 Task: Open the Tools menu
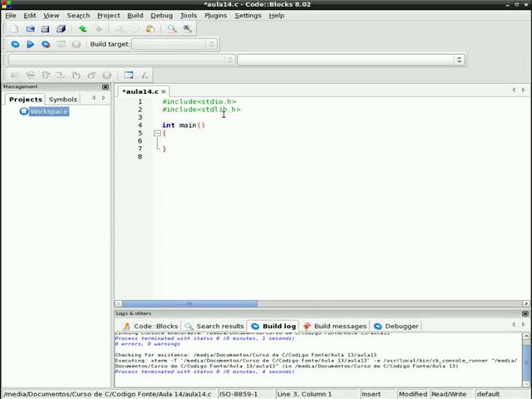pyautogui.click(x=189, y=16)
